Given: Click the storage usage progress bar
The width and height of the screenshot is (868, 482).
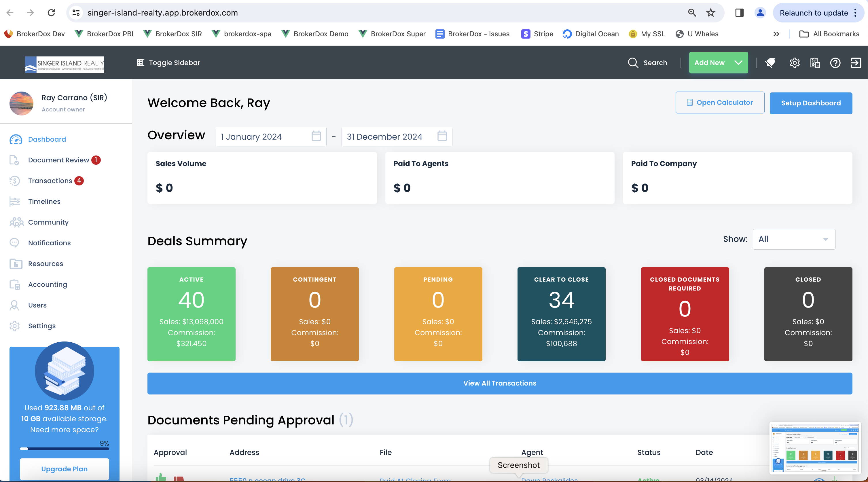Looking at the screenshot, I should (x=64, y=449).
